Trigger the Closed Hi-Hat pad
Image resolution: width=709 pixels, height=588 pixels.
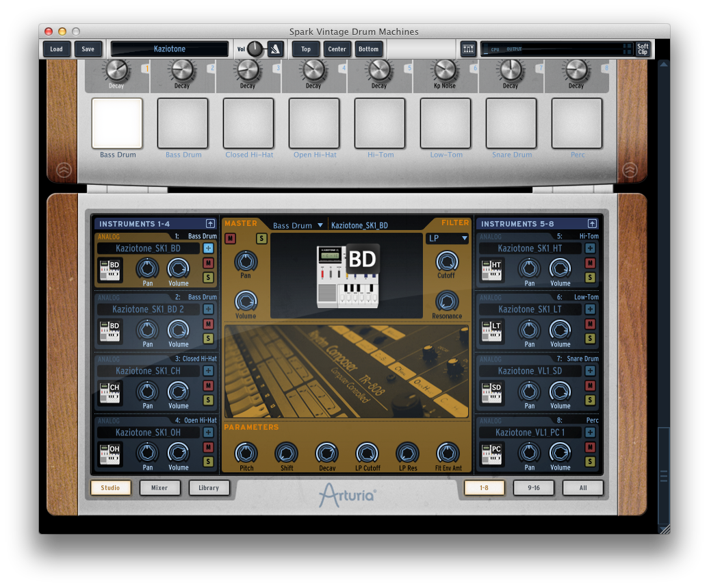pyautogui.click(x=248, y=123)
